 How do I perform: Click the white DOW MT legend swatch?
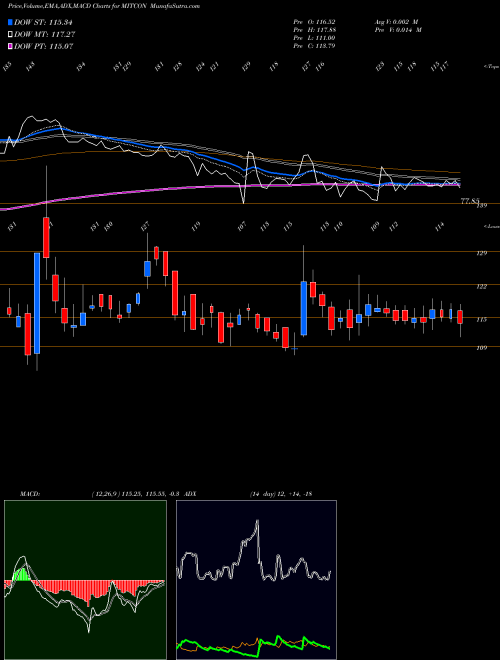coord(10,34)
